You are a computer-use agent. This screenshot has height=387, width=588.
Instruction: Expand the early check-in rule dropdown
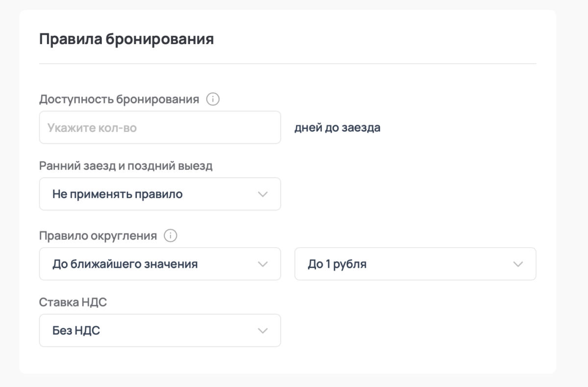160,194
